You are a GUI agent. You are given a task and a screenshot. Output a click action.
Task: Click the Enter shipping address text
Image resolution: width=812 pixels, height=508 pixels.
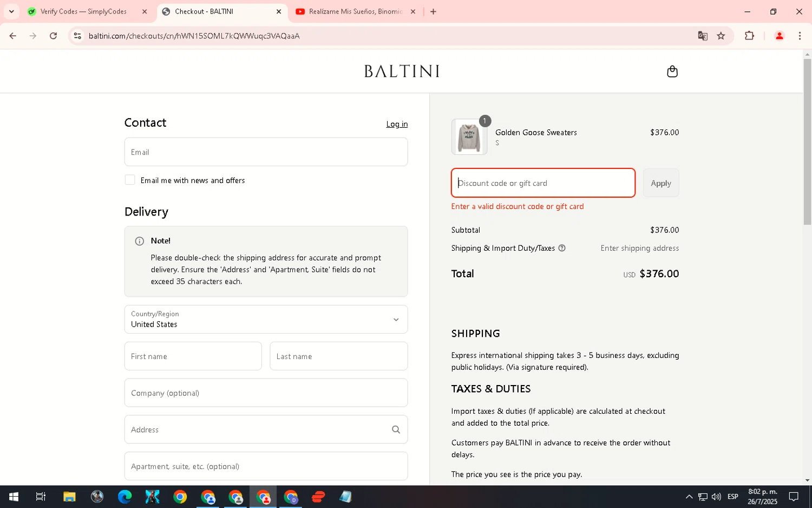tap(639, 248)
